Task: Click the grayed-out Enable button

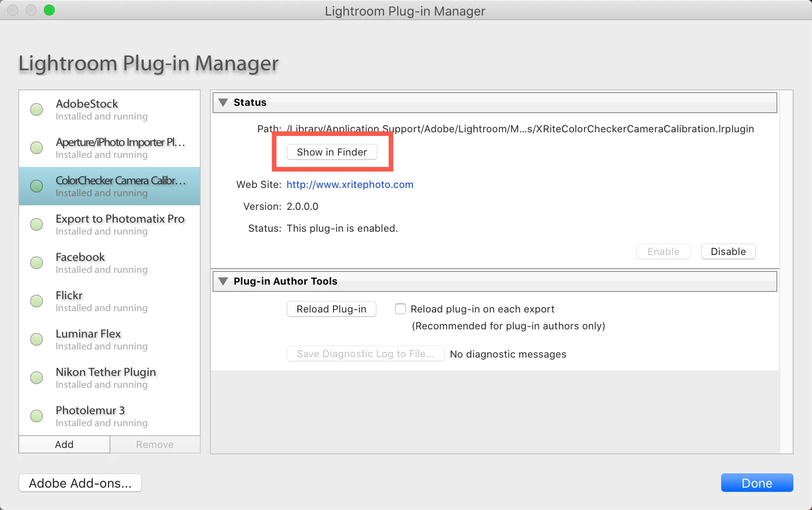Action: [x=663, y=251]
